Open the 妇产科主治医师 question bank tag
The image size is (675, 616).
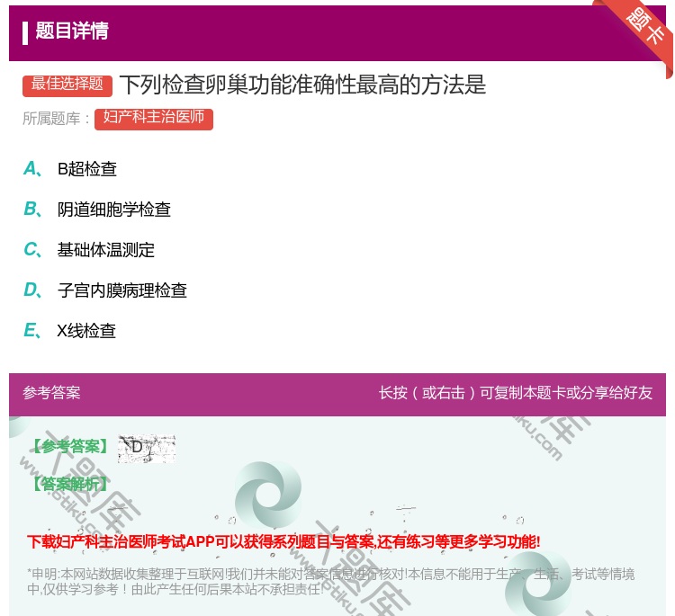pos(154,119)
